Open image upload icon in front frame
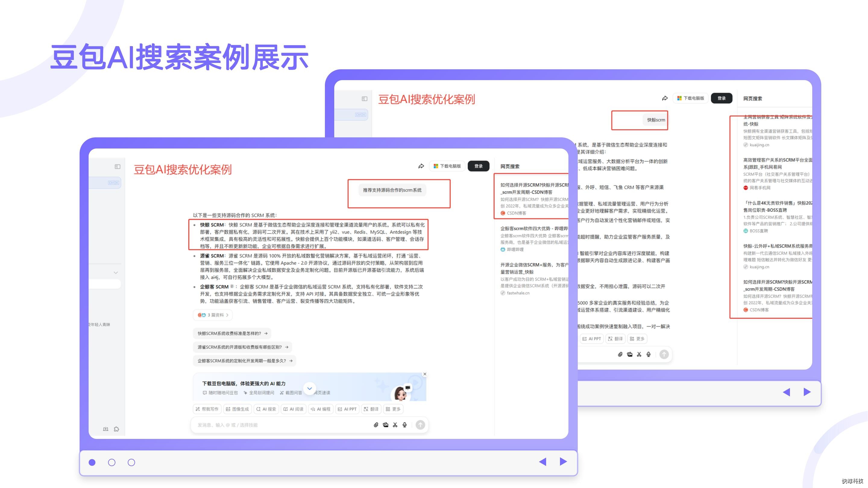Image resolution: width=868 pixels, height=488 pixels. (x=385, y=425)
